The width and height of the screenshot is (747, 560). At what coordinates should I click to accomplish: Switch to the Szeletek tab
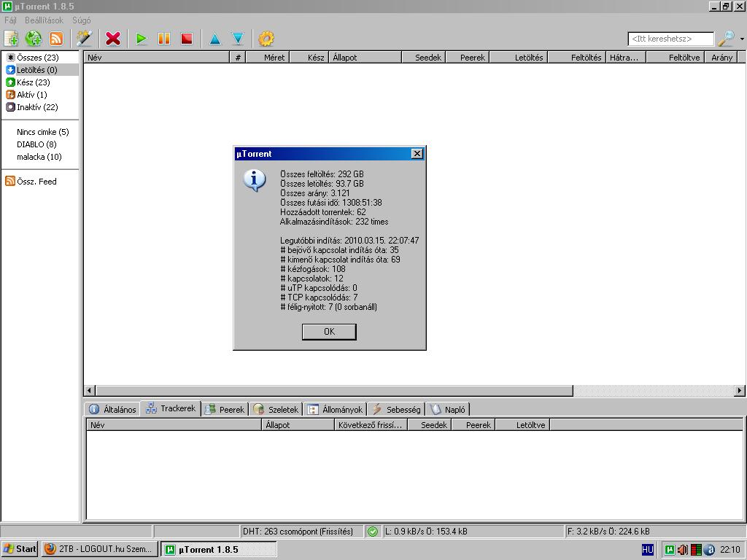(276, 409)
